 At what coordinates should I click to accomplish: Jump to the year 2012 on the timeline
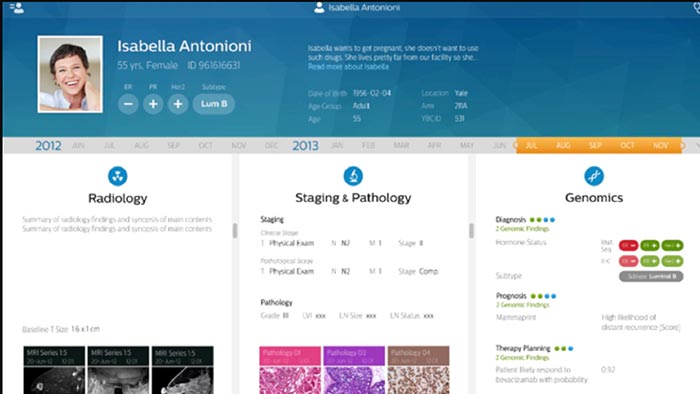(x=48, y=146)
